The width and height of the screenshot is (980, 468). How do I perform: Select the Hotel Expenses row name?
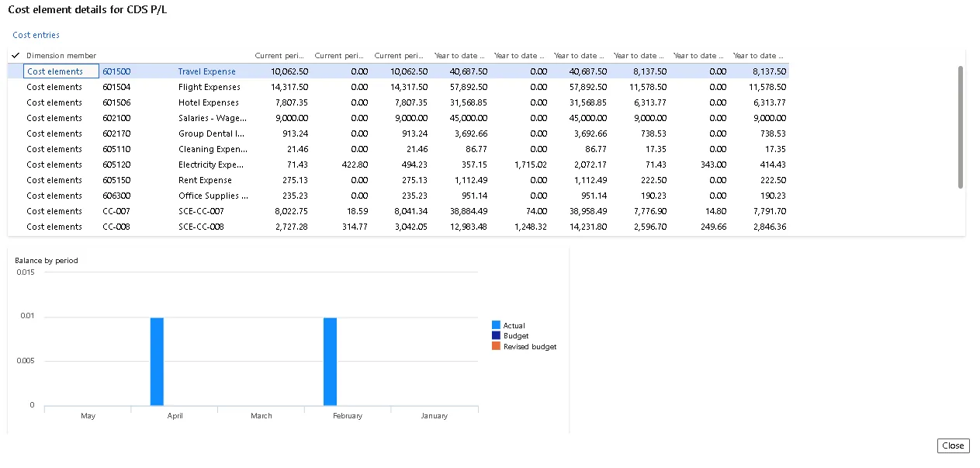pyautogui.click(x=209, y=102)
